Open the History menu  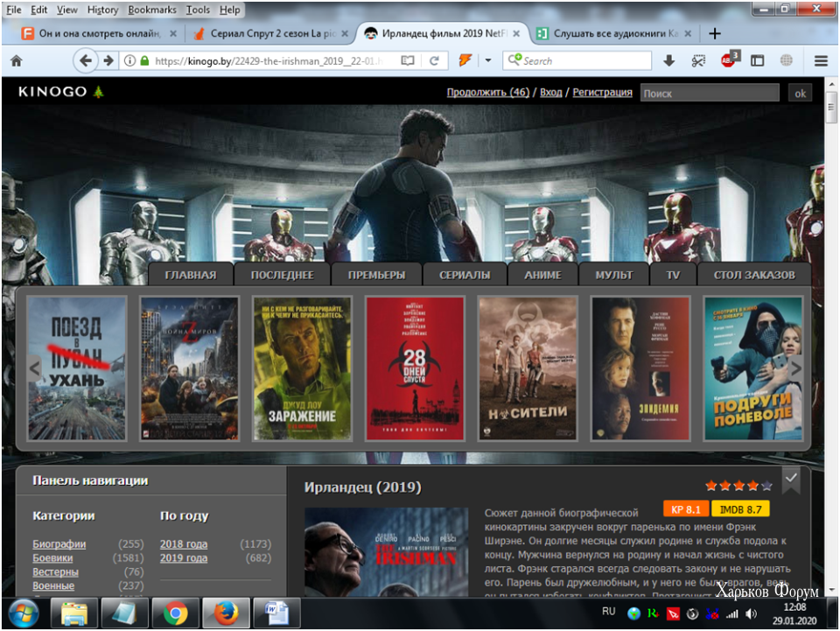(x=102, y=10)
